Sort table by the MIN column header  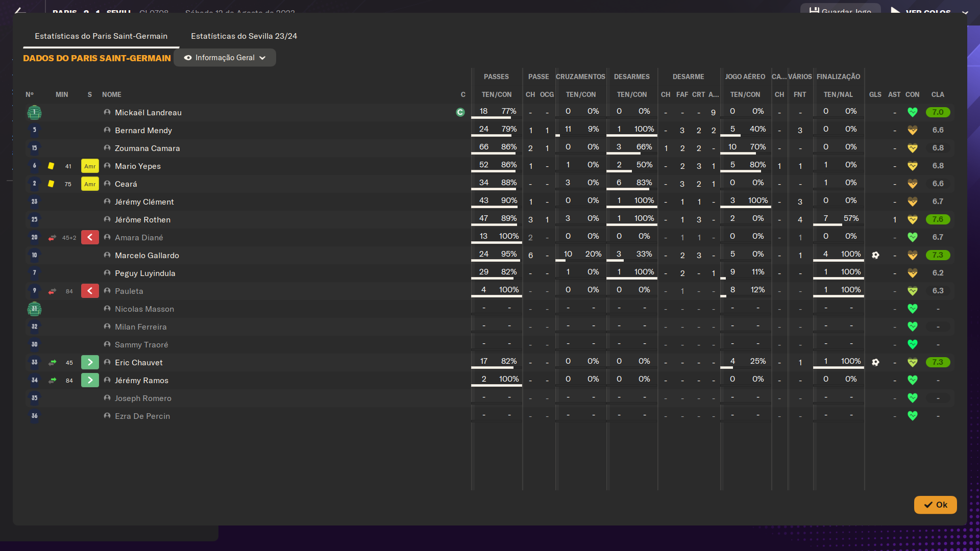(x=62, y=94)
